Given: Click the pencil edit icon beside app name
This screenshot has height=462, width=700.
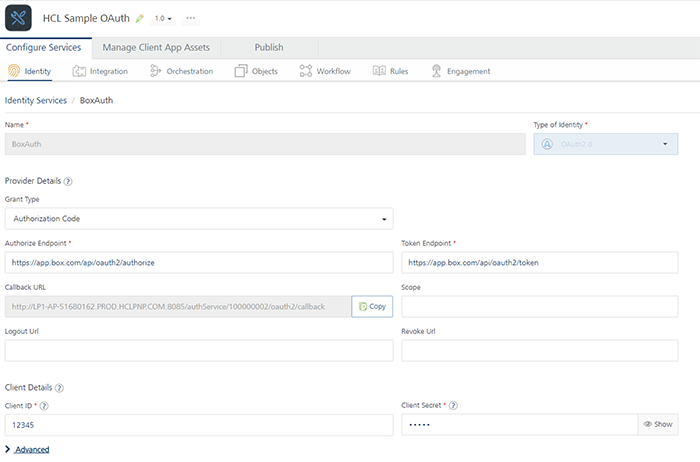Looking at the screenshot, I should pyautogui.click(x=140, y=19).
